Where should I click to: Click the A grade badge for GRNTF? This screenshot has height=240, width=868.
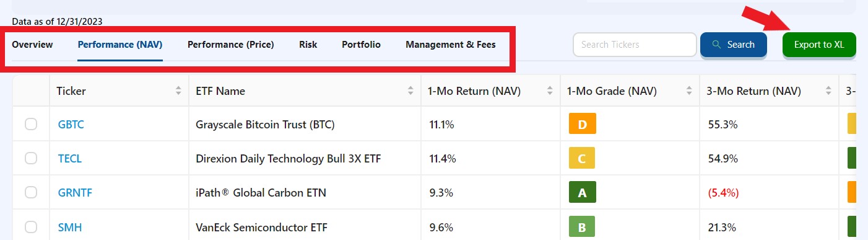(x=582, y=193)
